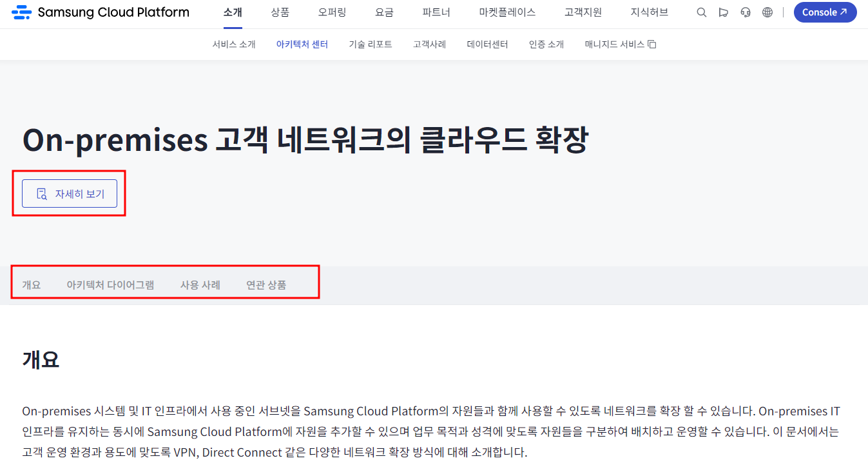The width and height of the screenshot is (868, 465).
Task: Click the 개요 section heading
Action: pyautogui.click(x=41, y=359)
